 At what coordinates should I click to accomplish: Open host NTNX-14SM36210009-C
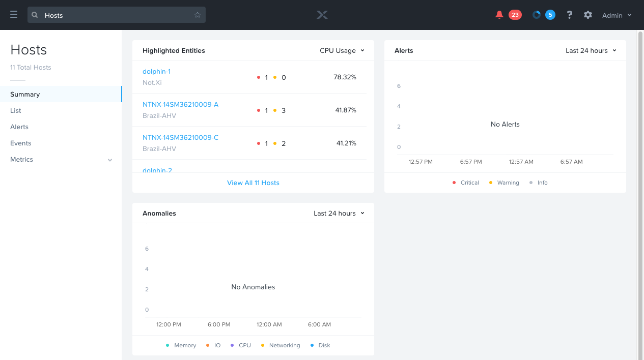pos(180,137)
